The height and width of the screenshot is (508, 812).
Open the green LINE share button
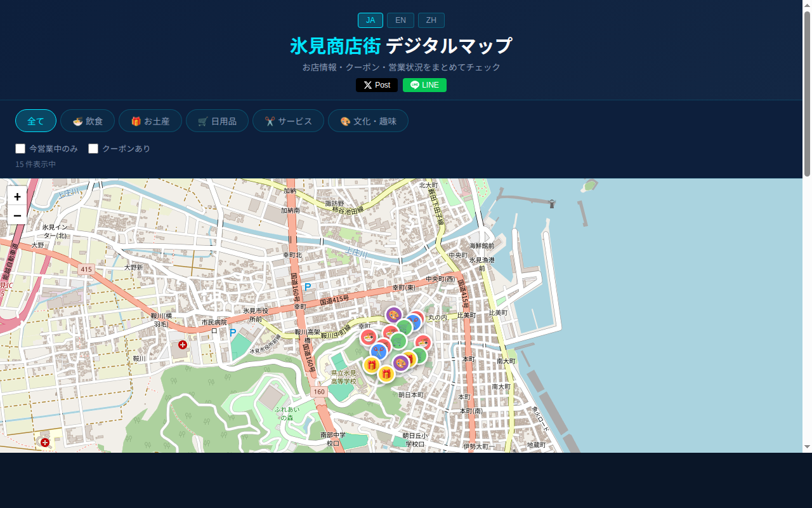pos(424,84)
